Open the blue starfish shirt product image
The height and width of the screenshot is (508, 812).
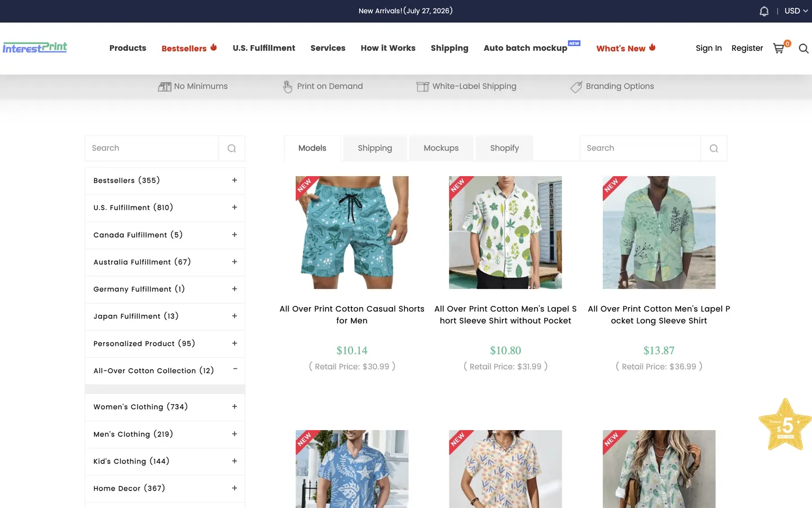click(352, 469)
